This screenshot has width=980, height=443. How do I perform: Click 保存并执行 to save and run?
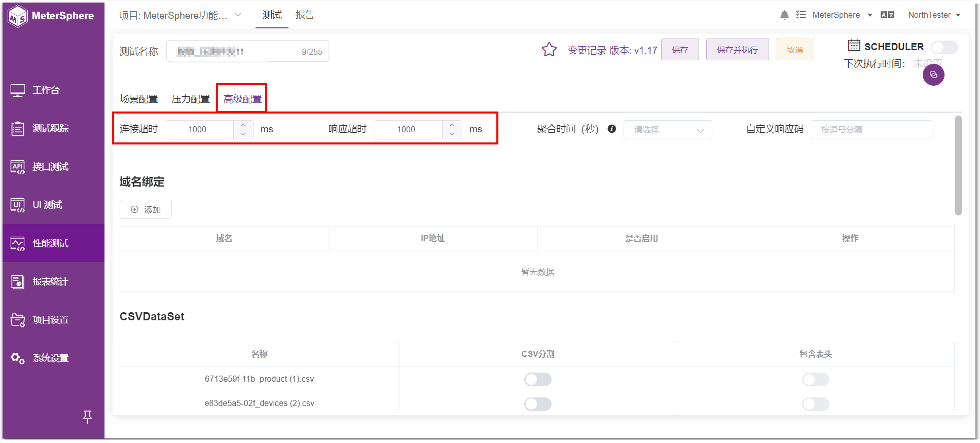[737, 50]
